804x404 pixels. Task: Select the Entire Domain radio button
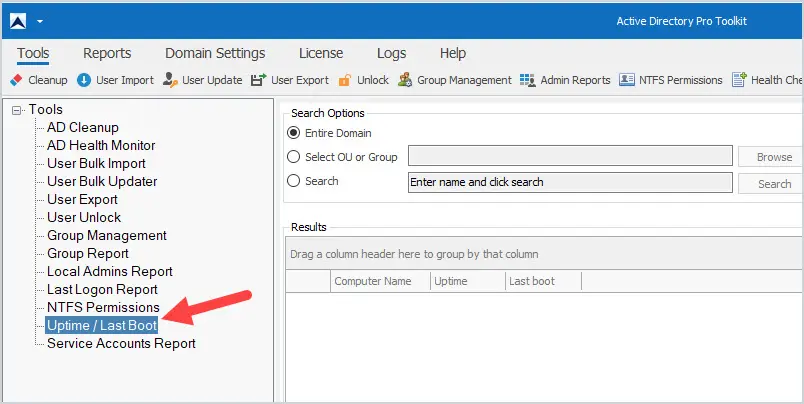tap(293, 133)
